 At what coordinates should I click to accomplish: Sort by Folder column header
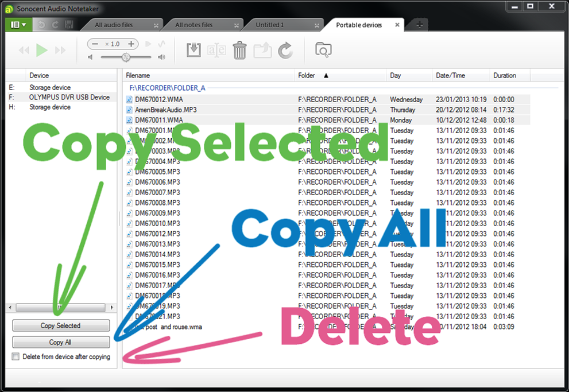point(340,75)
